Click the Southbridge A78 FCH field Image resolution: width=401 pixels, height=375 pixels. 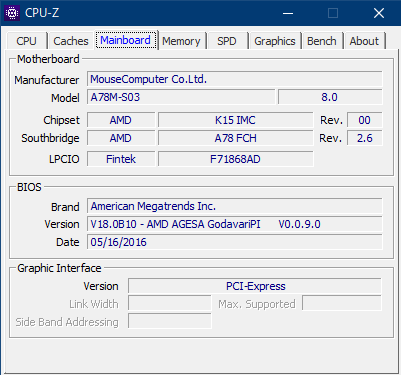[x=235, y=138]
